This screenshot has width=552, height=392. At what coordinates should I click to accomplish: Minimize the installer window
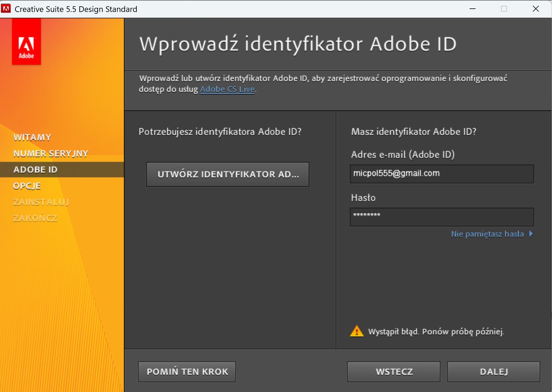coord(473,9)
